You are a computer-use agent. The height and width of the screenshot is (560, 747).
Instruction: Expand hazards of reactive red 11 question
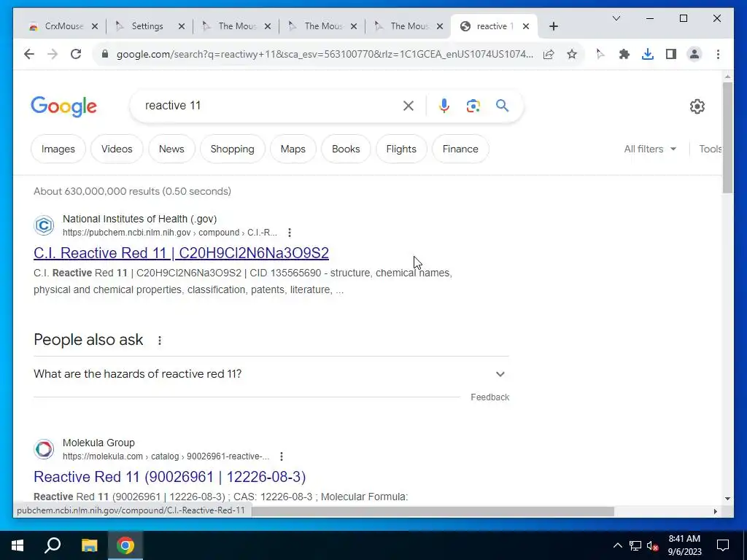[271, 374]
